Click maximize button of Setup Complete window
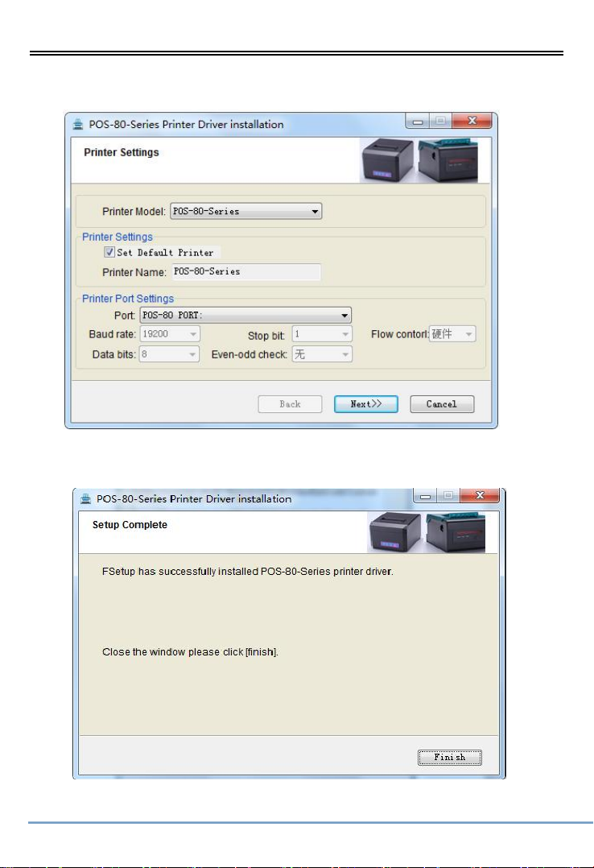The width and height of the screenshot is (594, 868). [448, 495]
